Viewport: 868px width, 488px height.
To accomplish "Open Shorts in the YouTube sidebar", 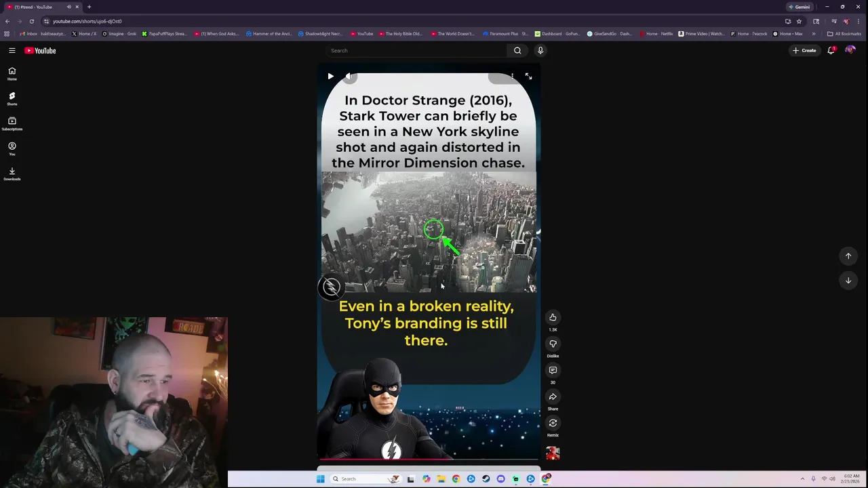I will (x=12, y=99).
